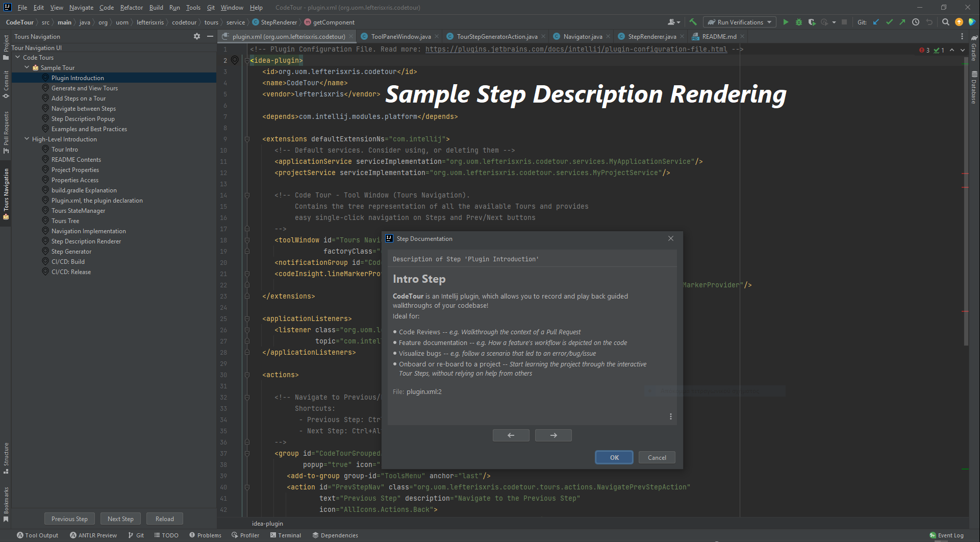Open Project tool window from left strip
This screenshot has height=542, width=980.
tap(6, 47)
